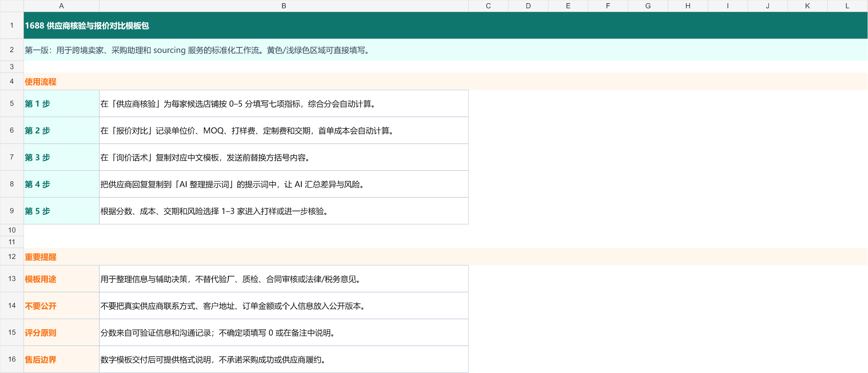Select column A header
Image resolution: width=868 pixels, height=373 pixels.
62,6
